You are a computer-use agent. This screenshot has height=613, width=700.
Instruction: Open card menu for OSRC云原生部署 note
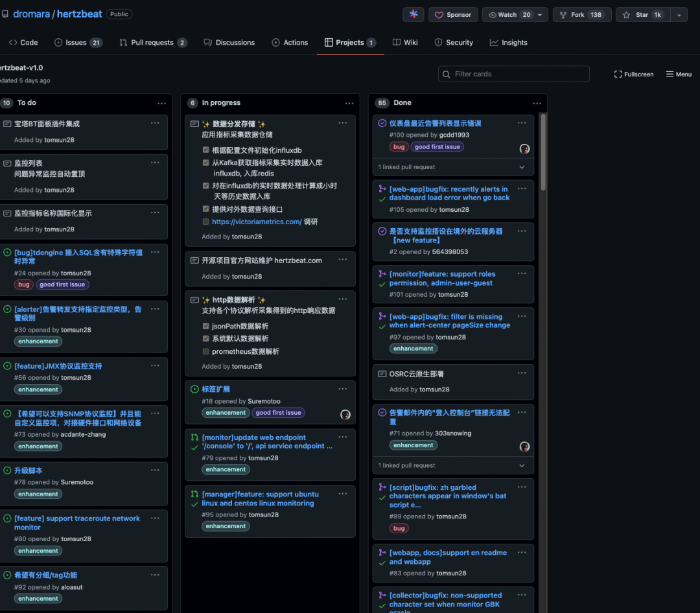[522, 373]
